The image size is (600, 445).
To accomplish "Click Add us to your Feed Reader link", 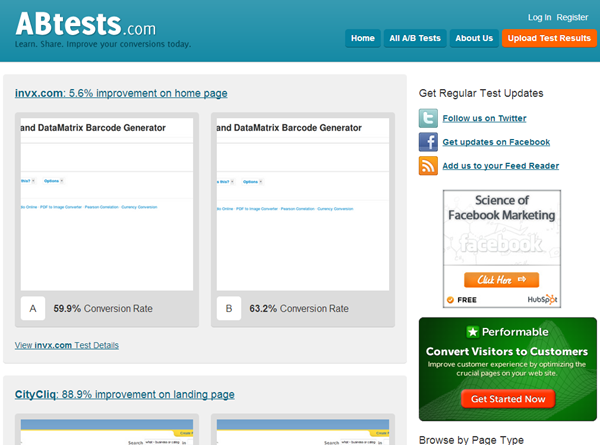I will pos(501,166).
